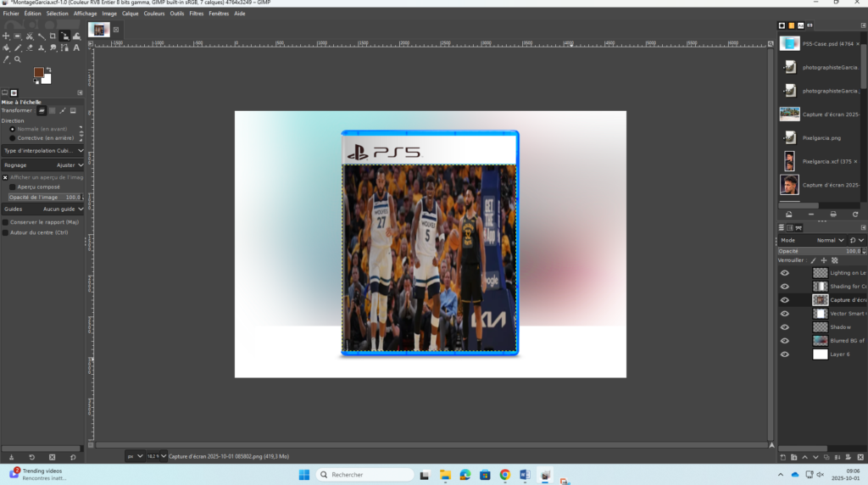Select the Corrective (en arrière) direction
This screenshot has width=868, height=485.
click(12, 137)
